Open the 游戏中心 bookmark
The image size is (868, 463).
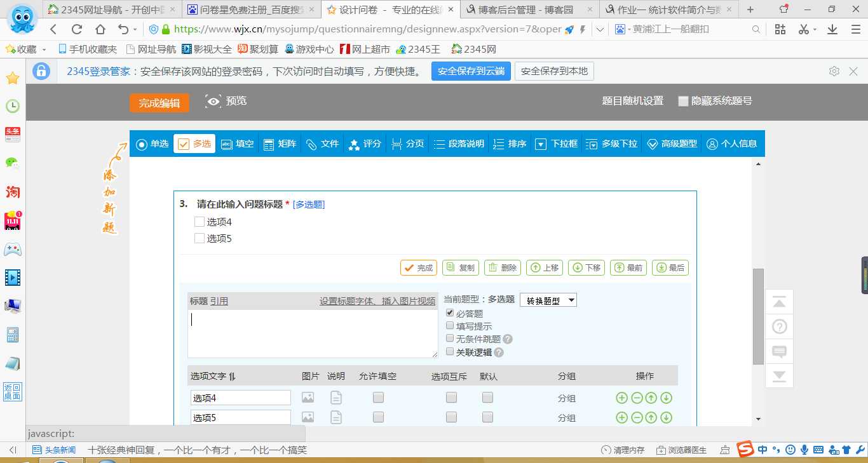coord(309,49)
